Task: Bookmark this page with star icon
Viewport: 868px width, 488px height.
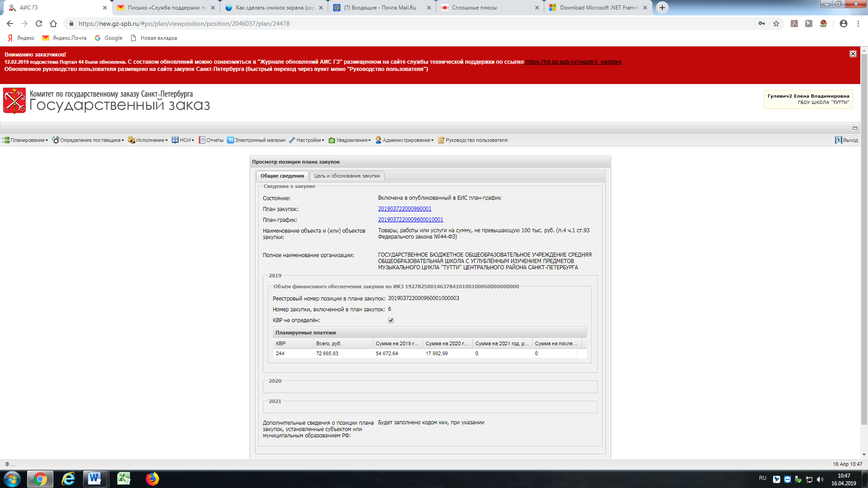Action: (x=776, y=23)
